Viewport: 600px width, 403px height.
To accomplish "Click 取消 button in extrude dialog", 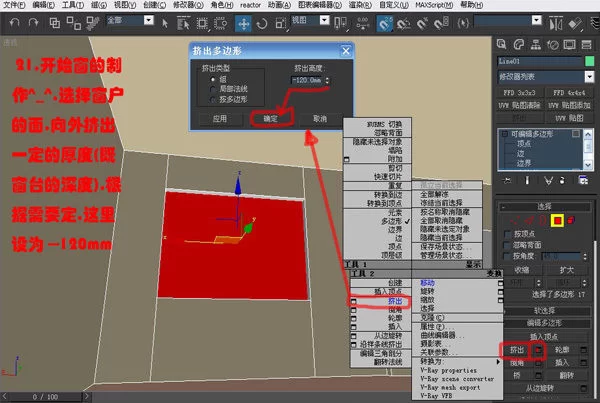I will click(320, 117).
